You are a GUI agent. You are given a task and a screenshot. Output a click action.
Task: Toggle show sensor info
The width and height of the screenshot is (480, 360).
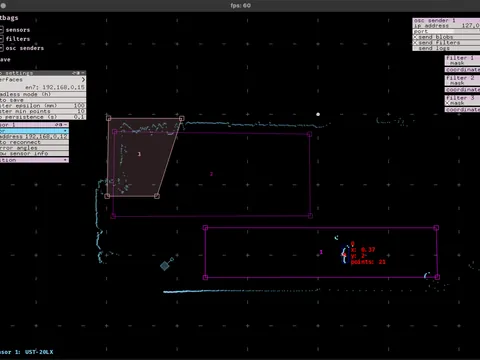(x=34, y=154)
